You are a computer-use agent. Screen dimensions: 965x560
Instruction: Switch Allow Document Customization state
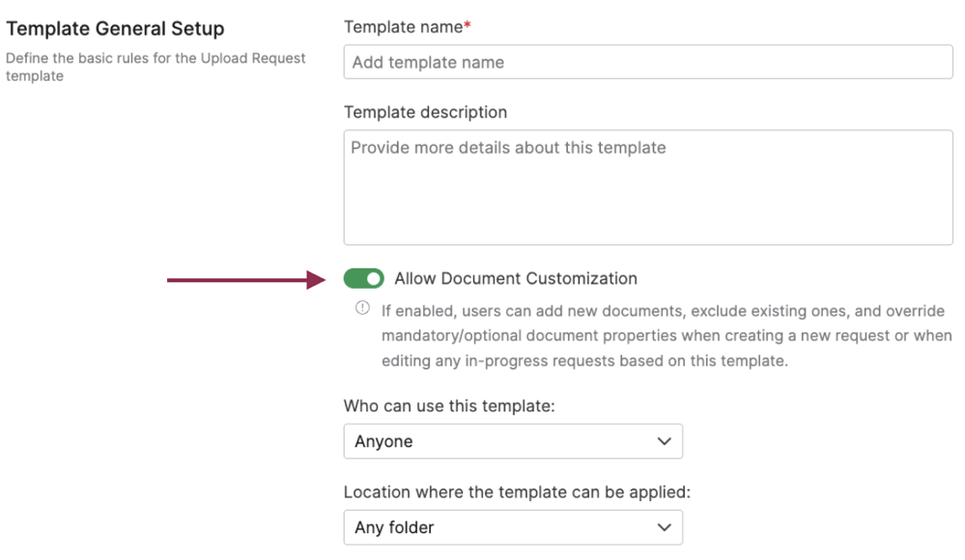coord(364,278)
